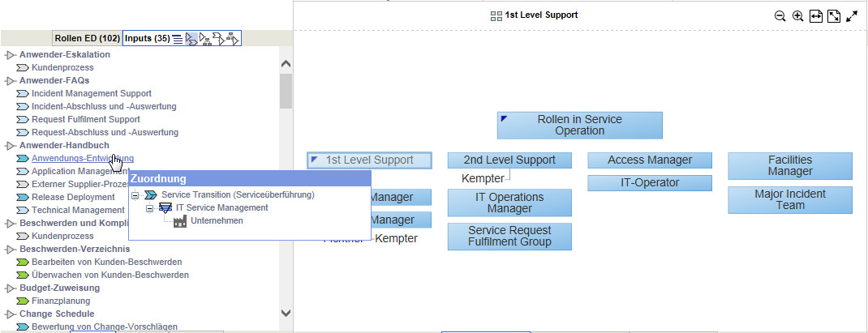868x333 pixels.
Task: Open the Rollen ED (102) tab
Action: tap(87, 38)
